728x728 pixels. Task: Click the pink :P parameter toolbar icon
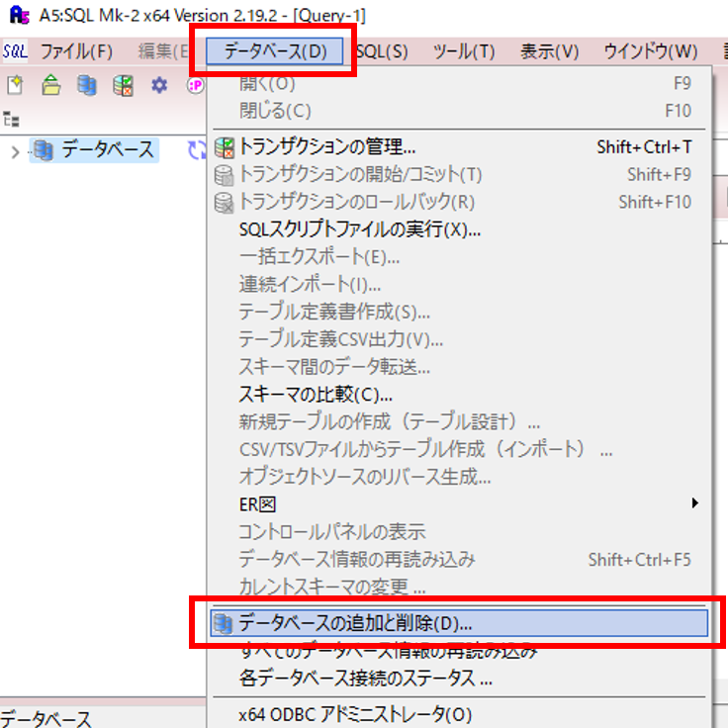(196, 85)
